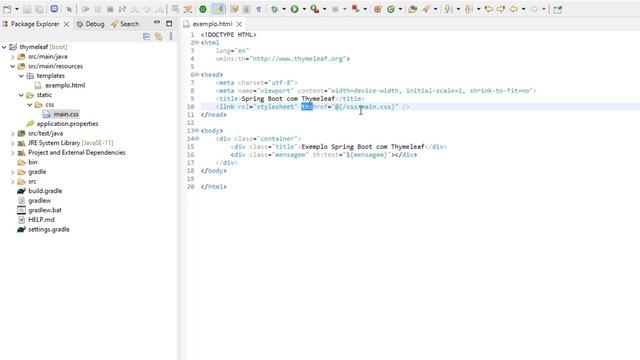Screen dimensions: 640x360
Task: Open the New wizard dropdown arrow
Action: pyautogui.click(x=17, y=9)
